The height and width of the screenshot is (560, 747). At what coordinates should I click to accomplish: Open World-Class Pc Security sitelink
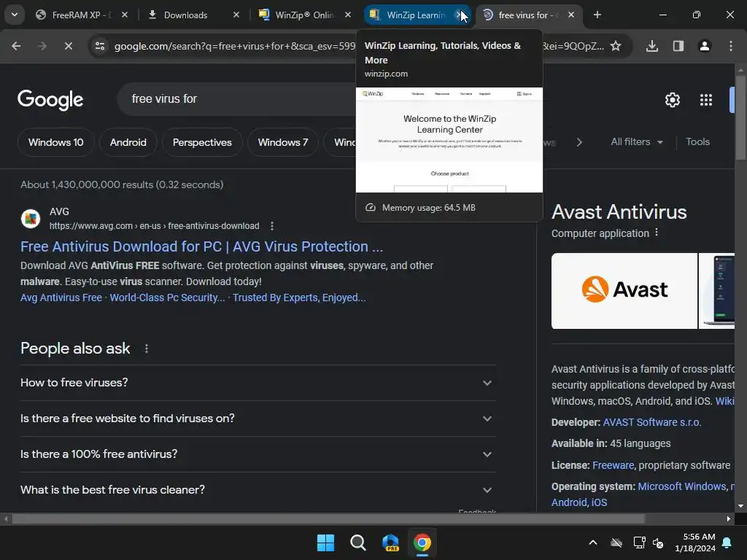pyautogui.click(x=167, y=297)
